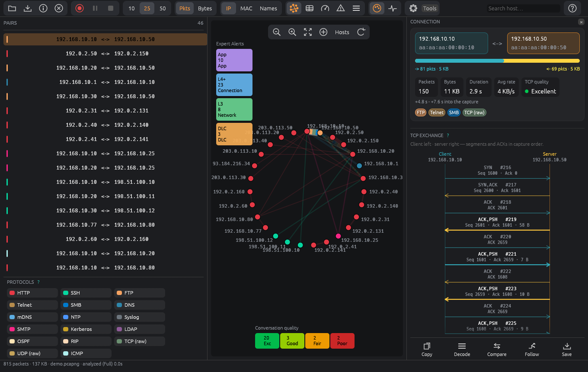
Task: Show addresses as MAC
Action: coord(246,8)
